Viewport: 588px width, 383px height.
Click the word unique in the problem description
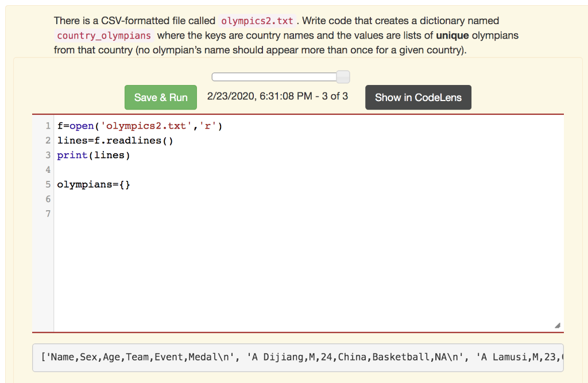(x=453, y=35)
